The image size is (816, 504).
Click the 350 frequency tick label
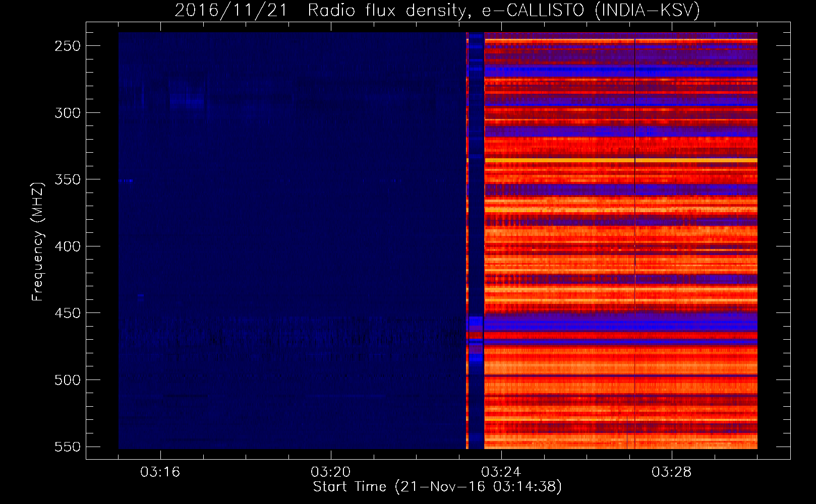coord(68,179)
